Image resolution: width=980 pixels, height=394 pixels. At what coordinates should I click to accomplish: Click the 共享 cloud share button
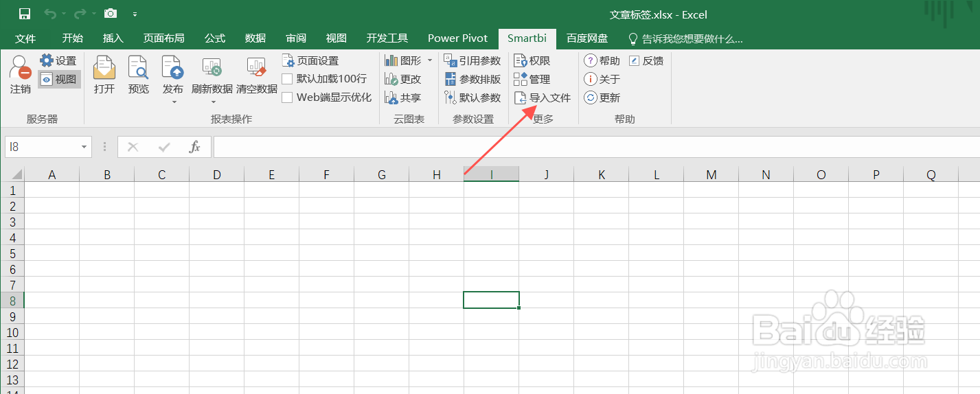tap(403, 98)
